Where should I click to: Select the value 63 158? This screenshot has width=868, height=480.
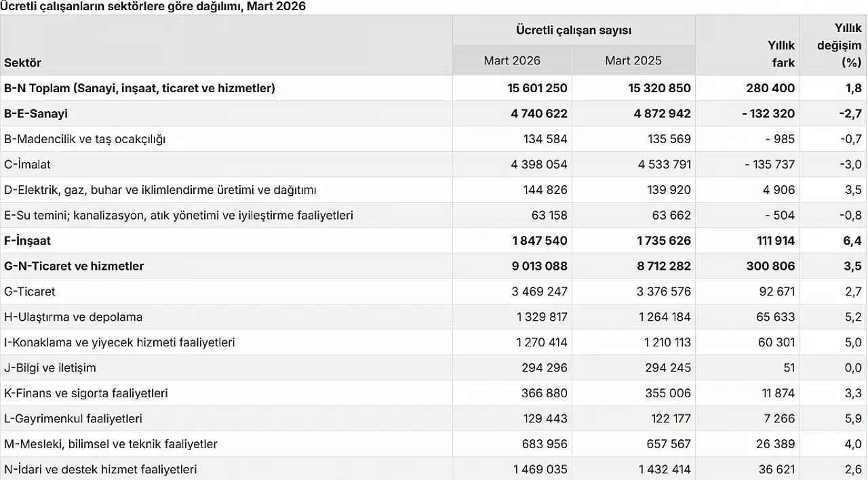(550, 216)
